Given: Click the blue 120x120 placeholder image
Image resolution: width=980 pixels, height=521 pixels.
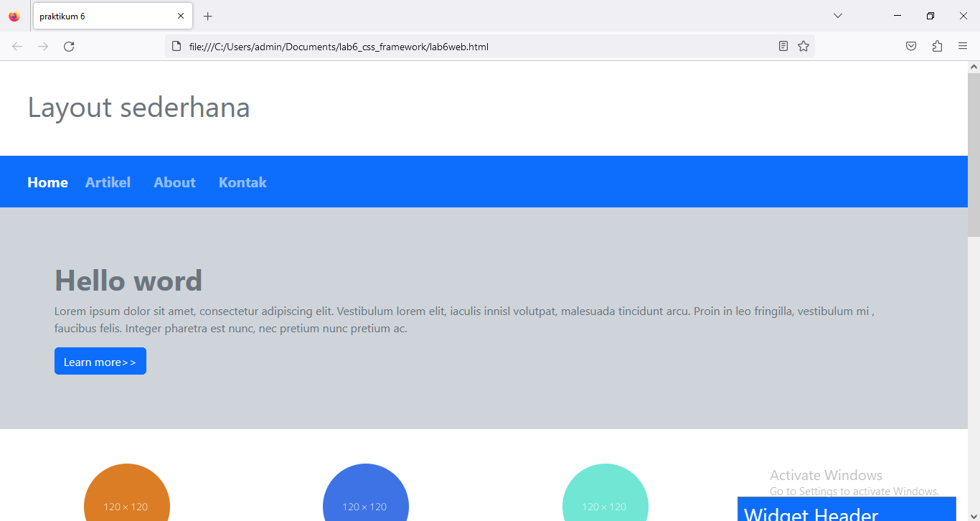Looking at the screenshot, I should click(366, 502).
